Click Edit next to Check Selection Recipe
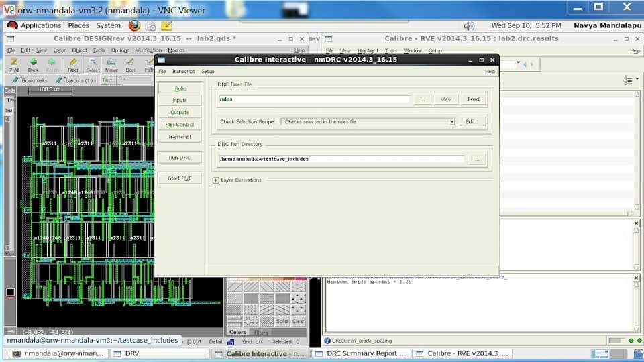Screen dimensions: 644x362 471,122
